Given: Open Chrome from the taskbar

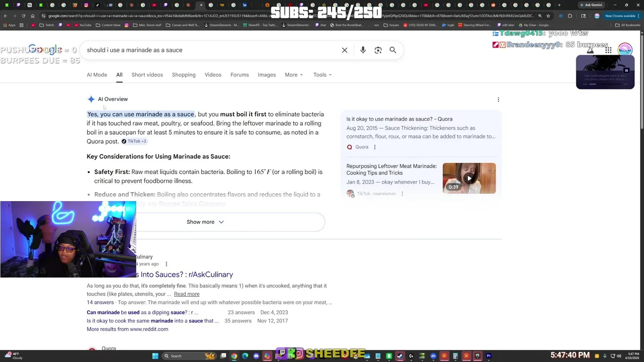Looking at the screenshot, I should [234, 356].
